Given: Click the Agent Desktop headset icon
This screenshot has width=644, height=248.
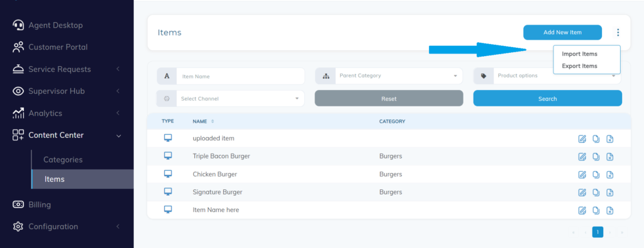Looking at the screenshot, I should (x=18, y=25).
